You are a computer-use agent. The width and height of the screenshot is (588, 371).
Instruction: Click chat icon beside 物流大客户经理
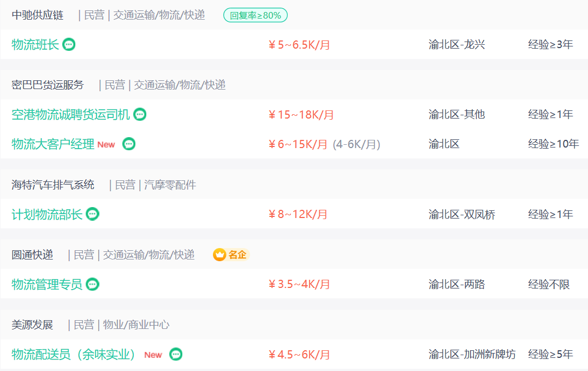click(x=129, y=144)
